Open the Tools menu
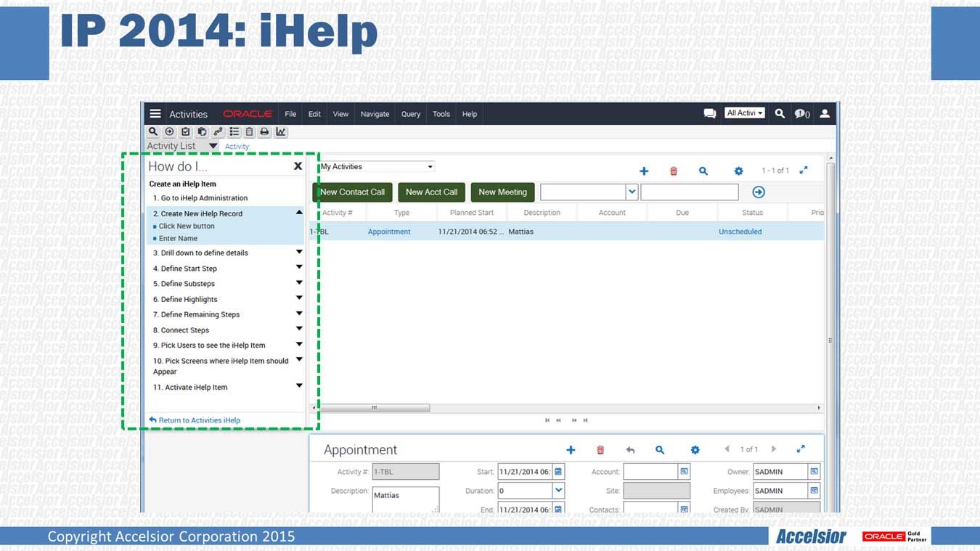980x551 pixels. 441,114
